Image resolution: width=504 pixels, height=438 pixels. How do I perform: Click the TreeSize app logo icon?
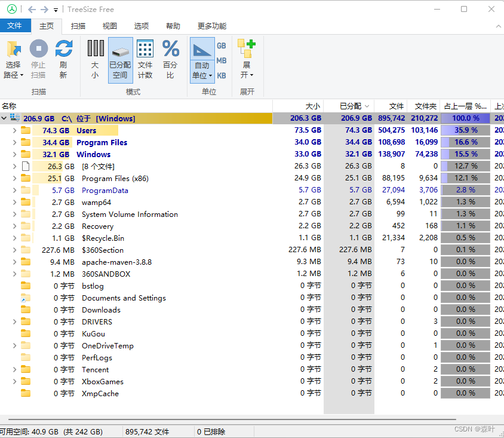[x=12, y=9]
